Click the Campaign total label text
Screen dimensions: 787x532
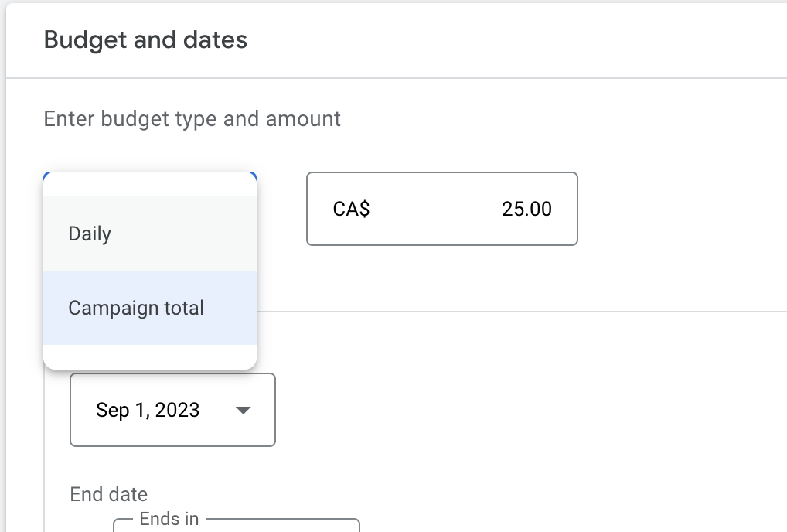tap(136, 308)
